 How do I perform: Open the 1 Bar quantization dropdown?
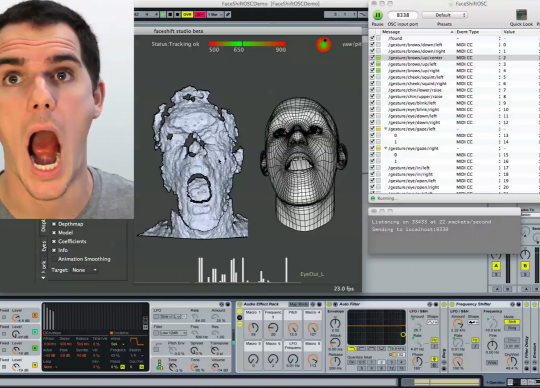point(216,14)
